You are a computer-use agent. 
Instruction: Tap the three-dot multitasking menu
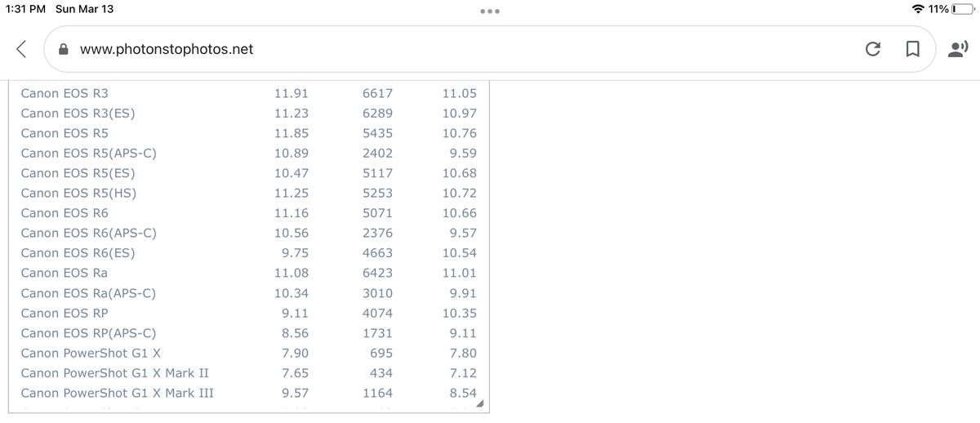click(x=490, y=11)
